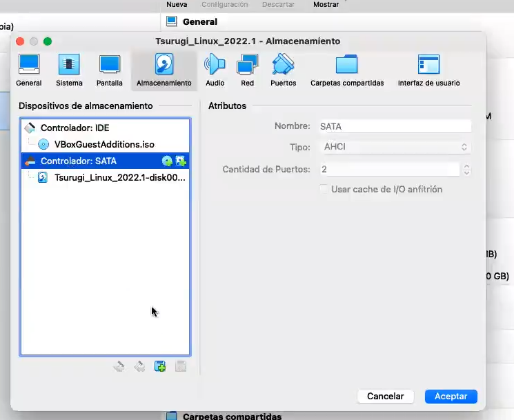The height and width of the screenshot is (420, 514).
Task: Click the remove controller icon
Action: 139,366
